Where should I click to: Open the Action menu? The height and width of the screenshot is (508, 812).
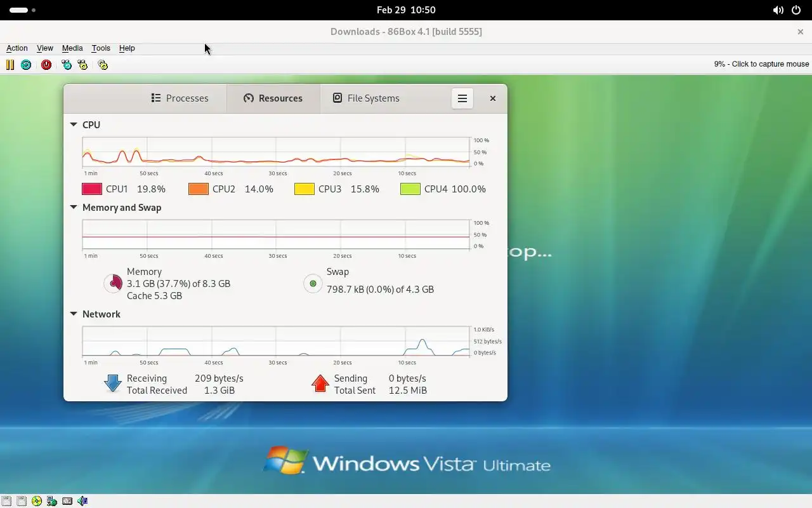[x=17, y=48]
